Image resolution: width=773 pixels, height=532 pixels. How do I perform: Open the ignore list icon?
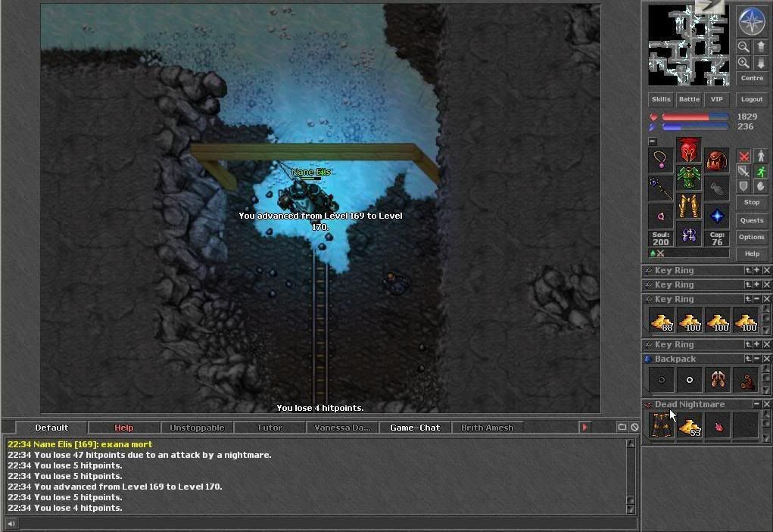click(634, 427)
